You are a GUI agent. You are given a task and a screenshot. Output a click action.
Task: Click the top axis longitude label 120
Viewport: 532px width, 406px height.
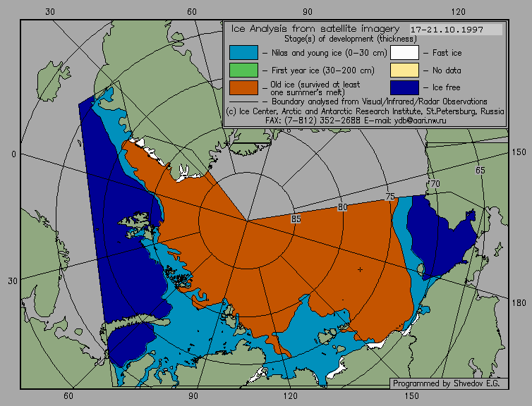[459, 12]
